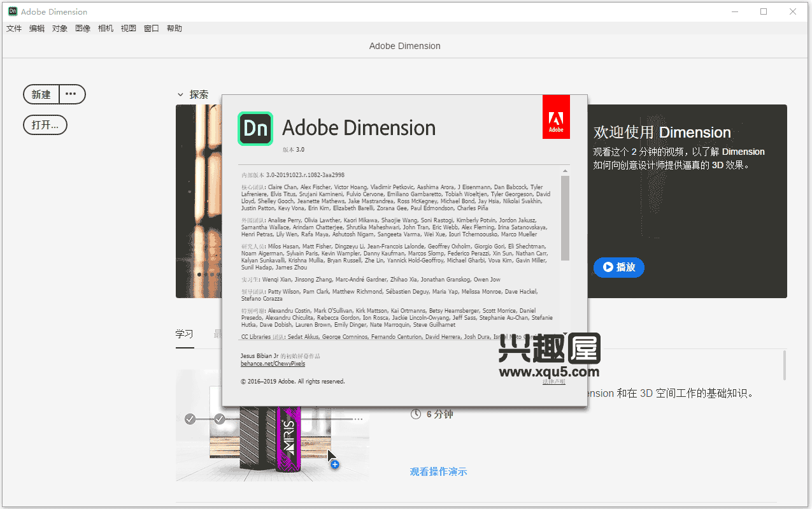This screenshot has height=509, width=812.
Task: Click the 欢迎使用 Dimension heading
Action: pyautogui.click(x=662, y=133)
